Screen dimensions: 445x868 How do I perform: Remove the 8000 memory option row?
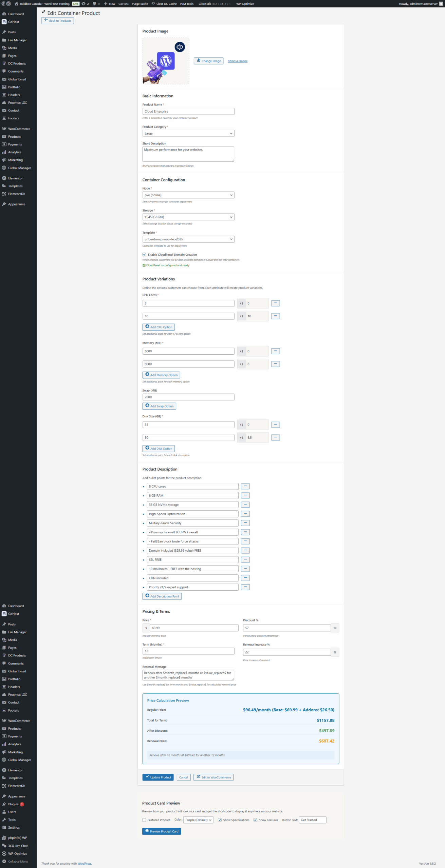pyautogui.click(x=275, y=364)
